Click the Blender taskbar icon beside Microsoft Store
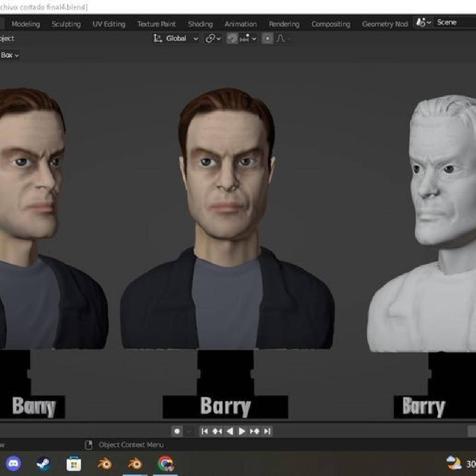The width and height of the screenshot is (476, 476). [x=104, y=463]
